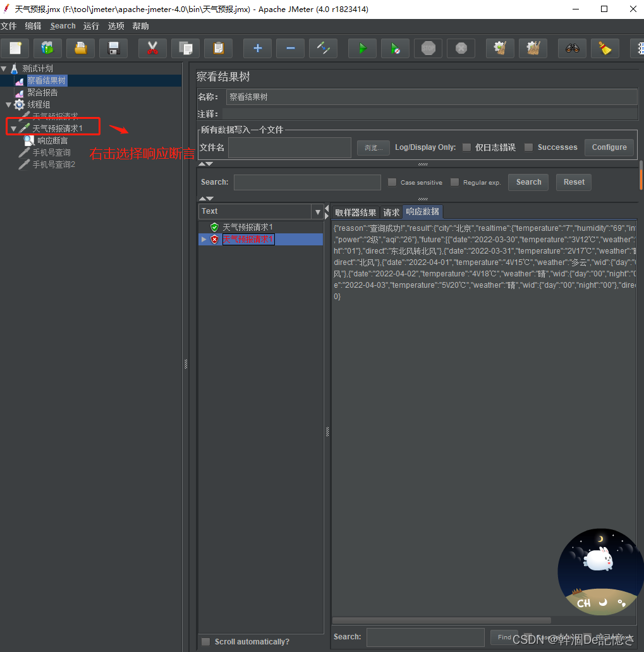Paste the element with the clipboard icon
This screenshot has height=652, width=644.
pyautogui.click(x=218, y=48)
